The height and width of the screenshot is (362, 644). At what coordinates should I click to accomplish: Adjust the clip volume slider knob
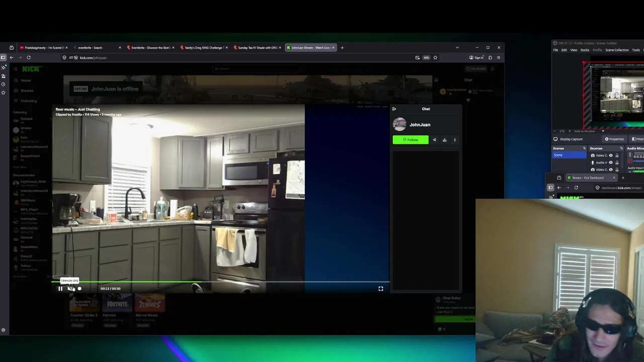[79, 289]
